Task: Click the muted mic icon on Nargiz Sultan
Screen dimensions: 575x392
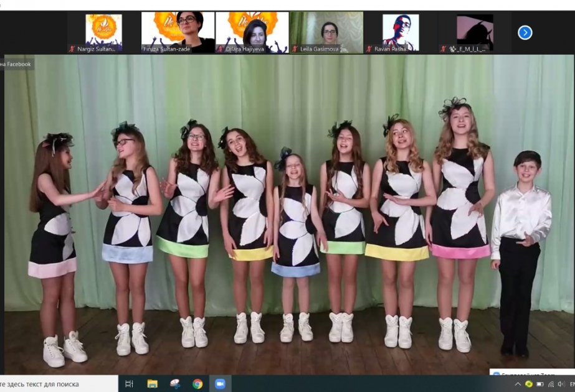Action: 72,49
